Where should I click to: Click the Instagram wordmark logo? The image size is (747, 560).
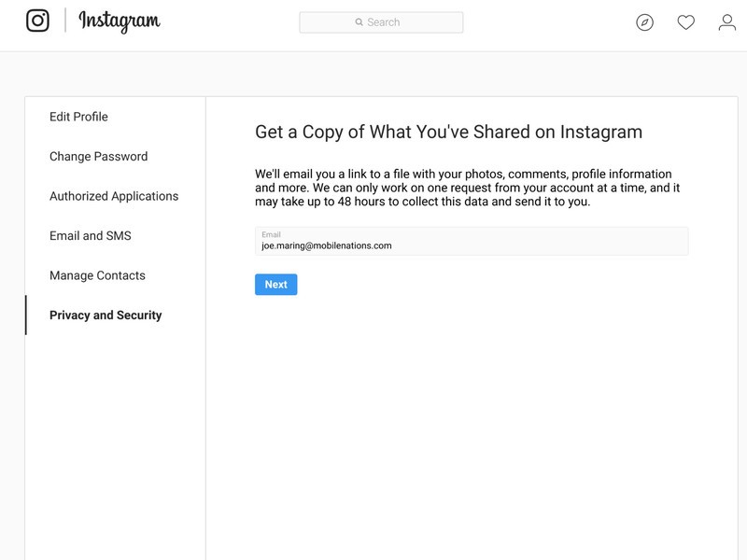click(x=119, y=21)
